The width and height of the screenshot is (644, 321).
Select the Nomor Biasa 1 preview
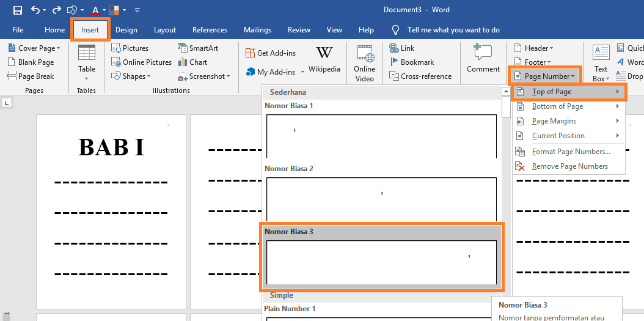point(381,136)
